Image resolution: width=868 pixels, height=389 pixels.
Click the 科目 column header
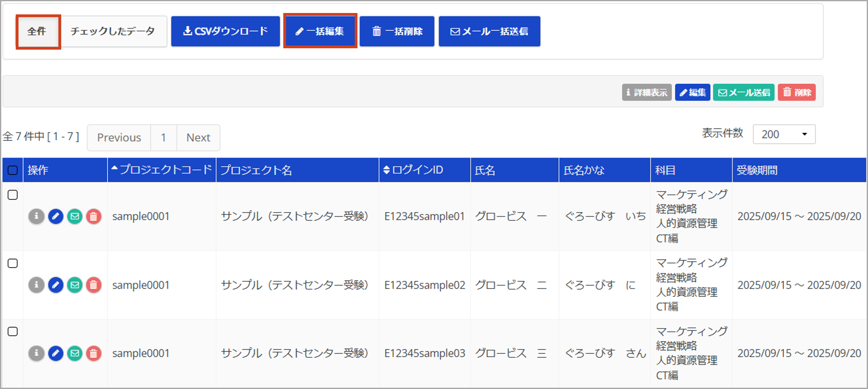691,170
